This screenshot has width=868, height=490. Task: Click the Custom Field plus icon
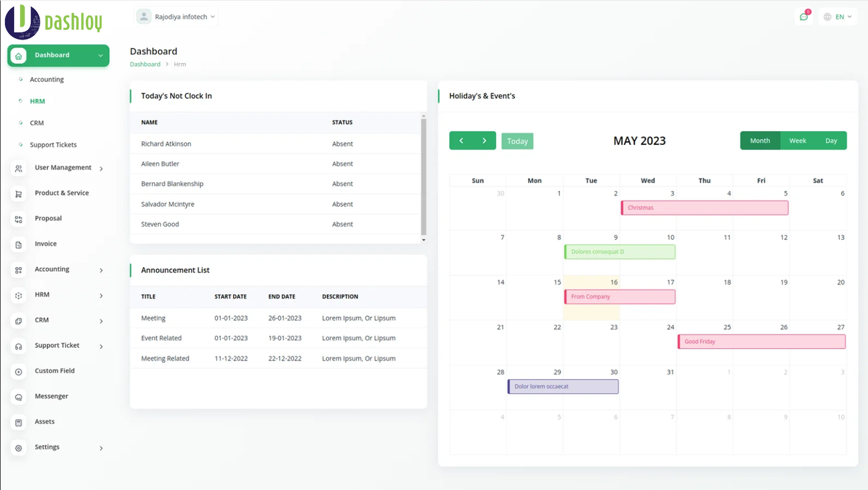[x=18, y=372]
